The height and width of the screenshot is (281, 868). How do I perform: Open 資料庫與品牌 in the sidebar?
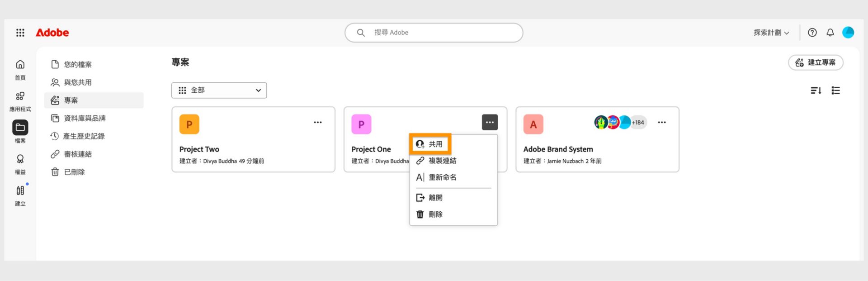coord(94,118)
